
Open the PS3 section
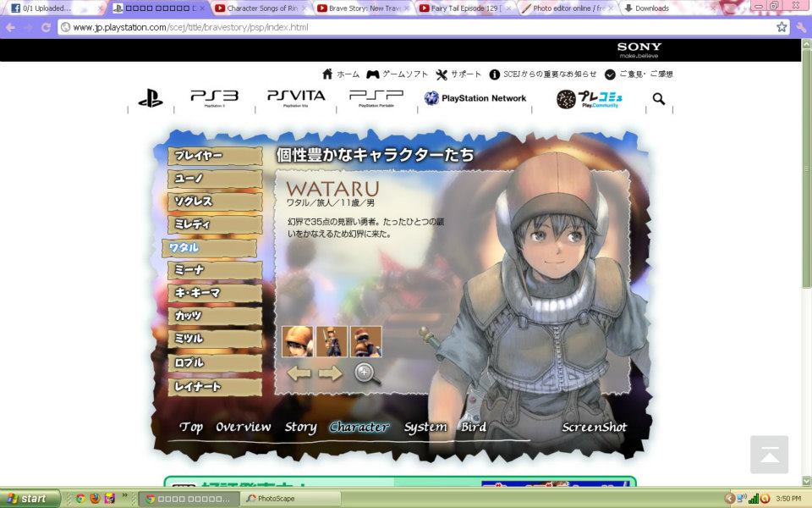[214, 97]
